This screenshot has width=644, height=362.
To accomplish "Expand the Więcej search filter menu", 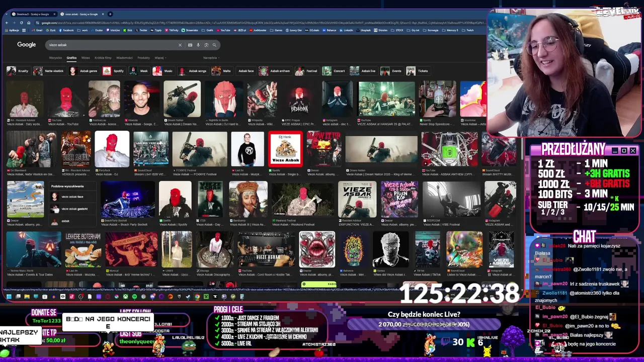I will click(159, 58).
